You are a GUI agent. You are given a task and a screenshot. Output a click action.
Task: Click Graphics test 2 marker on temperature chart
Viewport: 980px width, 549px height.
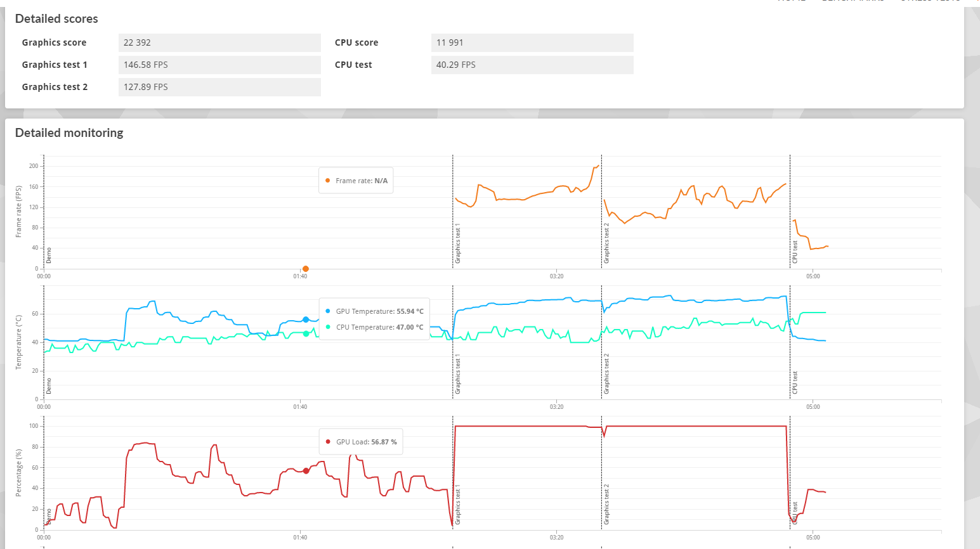coord(606,374)
